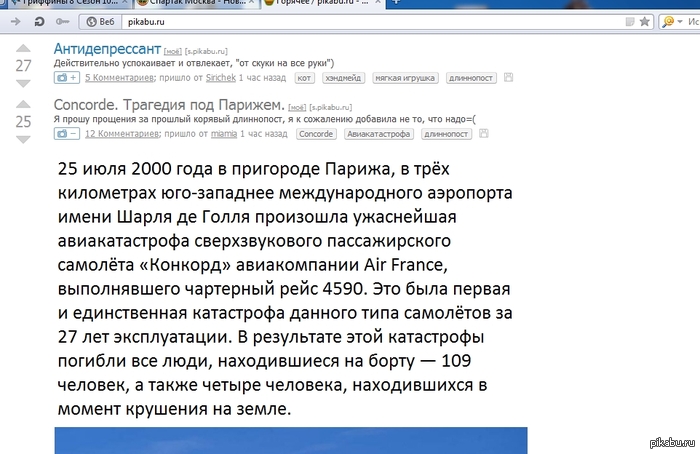700x454 pixels.
Task: Downvote the Антидепрессант post
Action: (x=23, y=83)
